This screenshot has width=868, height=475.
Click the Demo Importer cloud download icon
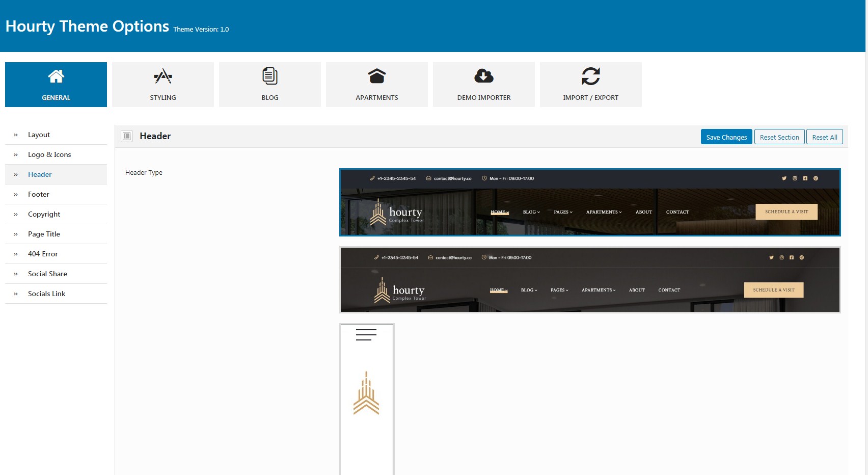point(484,76)
